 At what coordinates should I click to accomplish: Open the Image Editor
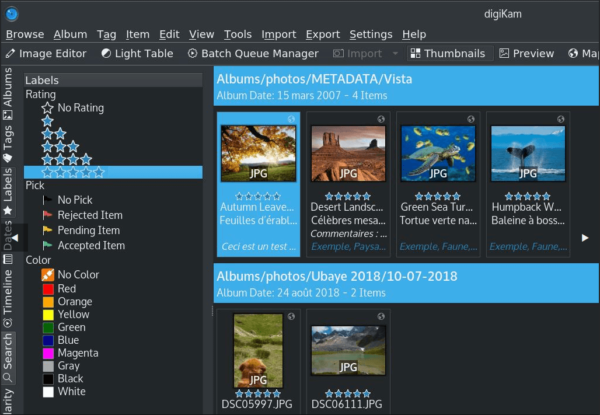click(x=46, y=54)
